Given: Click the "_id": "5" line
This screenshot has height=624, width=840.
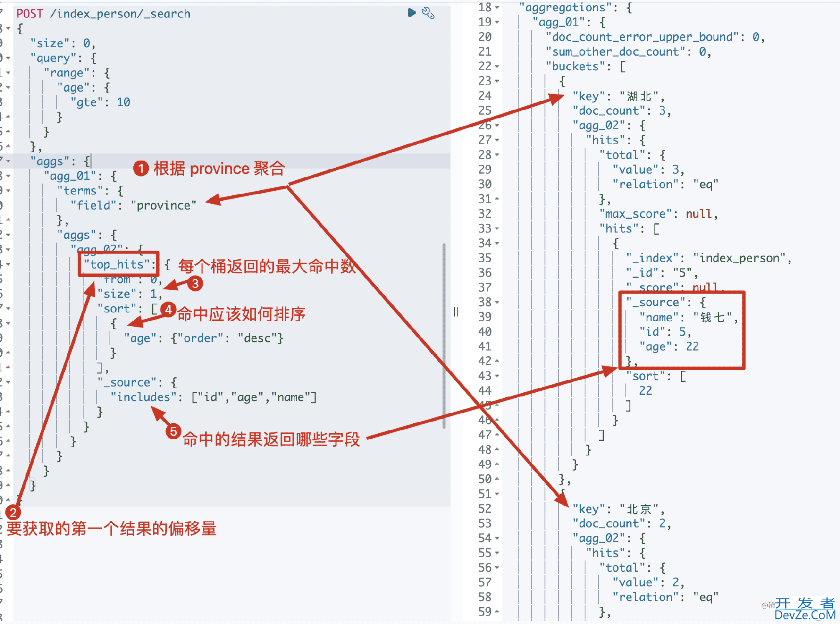Looking at the screenshot, I should coord(662,273).
